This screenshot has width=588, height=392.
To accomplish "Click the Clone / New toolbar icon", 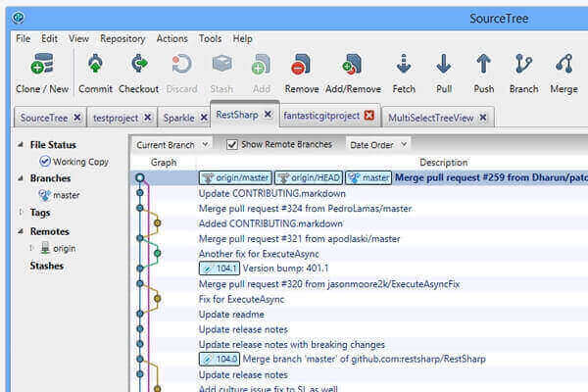I will click(x=42, y=67).
